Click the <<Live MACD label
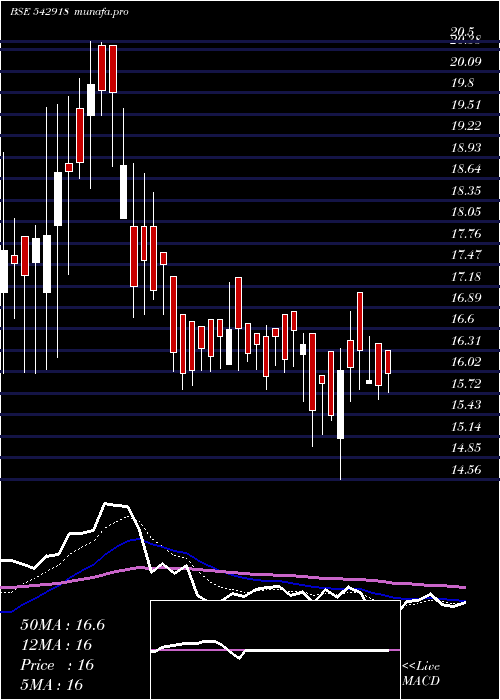Screen dimensions: 500x700 [421, 674]
